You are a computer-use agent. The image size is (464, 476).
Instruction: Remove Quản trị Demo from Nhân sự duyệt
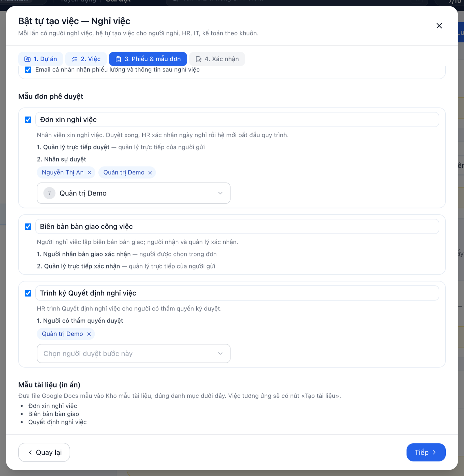150,173
